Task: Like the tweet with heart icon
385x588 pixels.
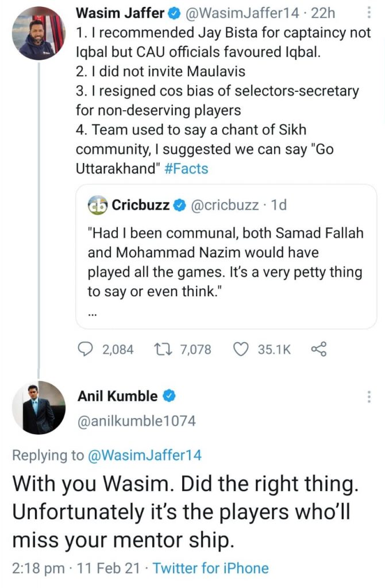Action: (x=242, y=349)
